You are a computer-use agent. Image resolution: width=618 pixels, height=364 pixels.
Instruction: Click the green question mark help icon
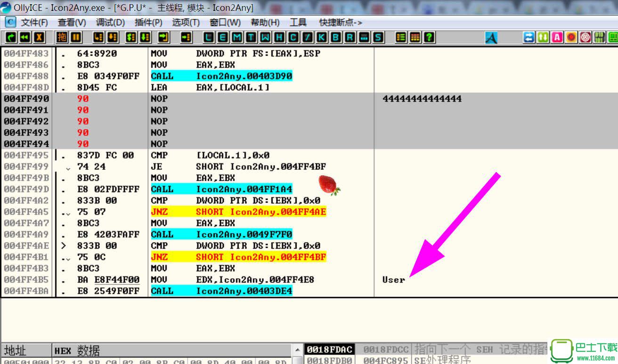429,37
